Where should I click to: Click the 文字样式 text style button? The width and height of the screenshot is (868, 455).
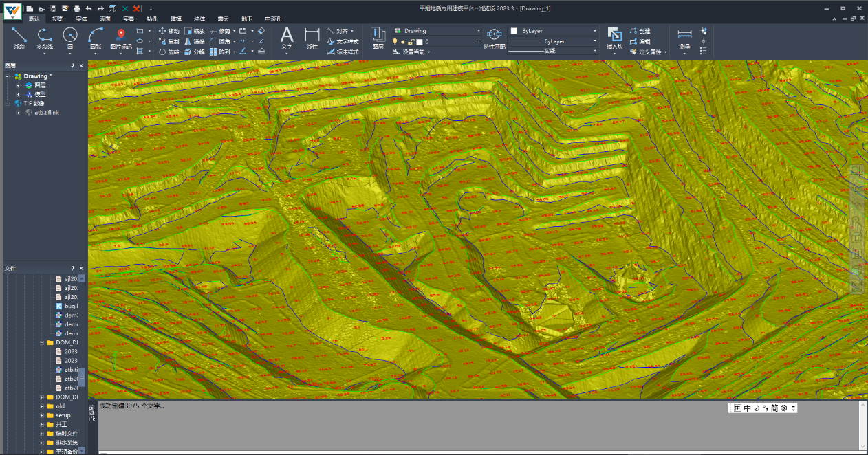pyautogui.click(x=343, y=41)
